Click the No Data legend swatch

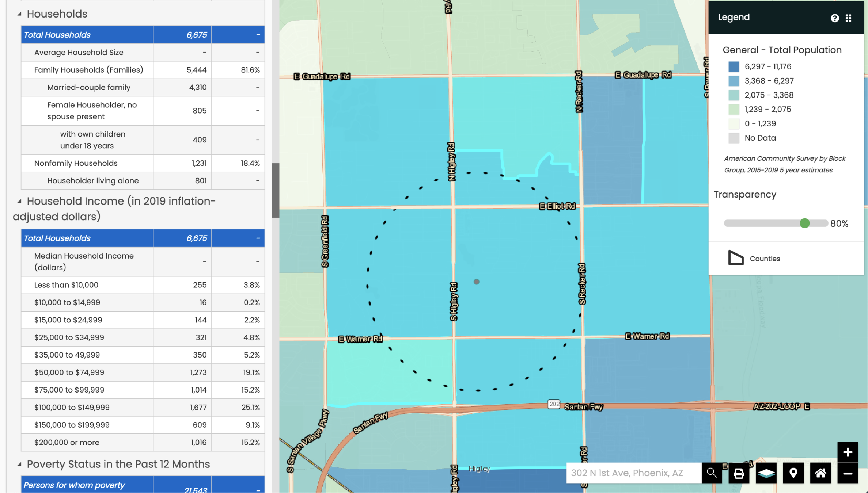pyautogui.click(x=734, y=138)
